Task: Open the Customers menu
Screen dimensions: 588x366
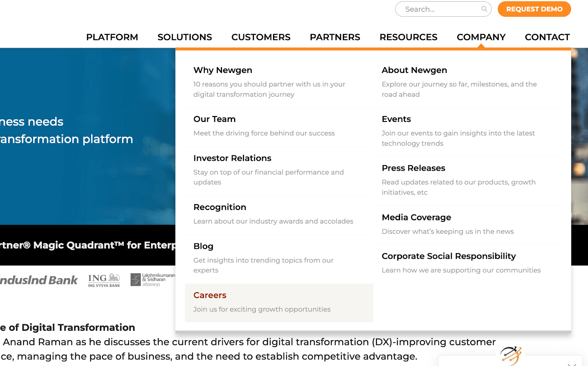Action: [261, 37]
